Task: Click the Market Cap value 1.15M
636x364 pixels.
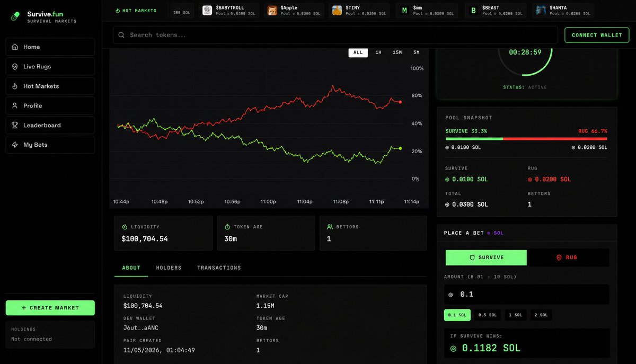Action: [266, 306]
